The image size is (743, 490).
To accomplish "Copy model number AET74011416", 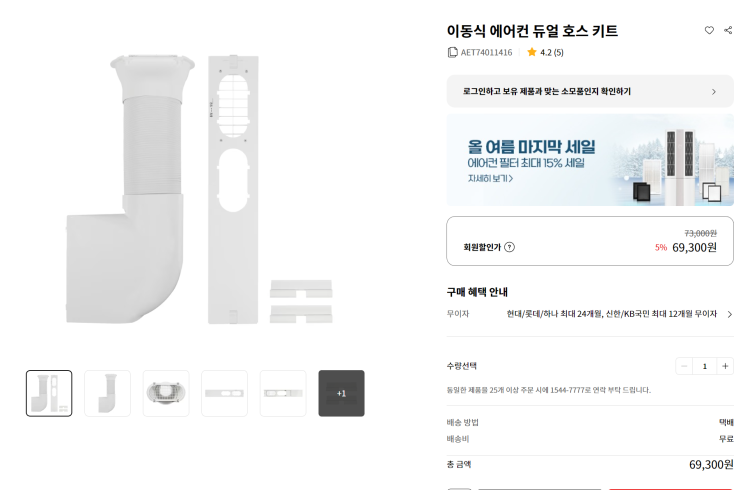I will pos(453,52).
